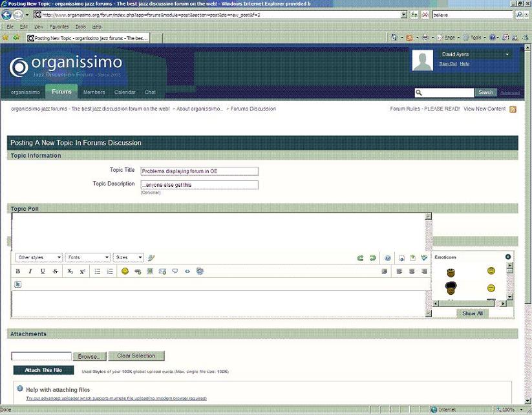Open the editor help icon

(x=388, y=258)
